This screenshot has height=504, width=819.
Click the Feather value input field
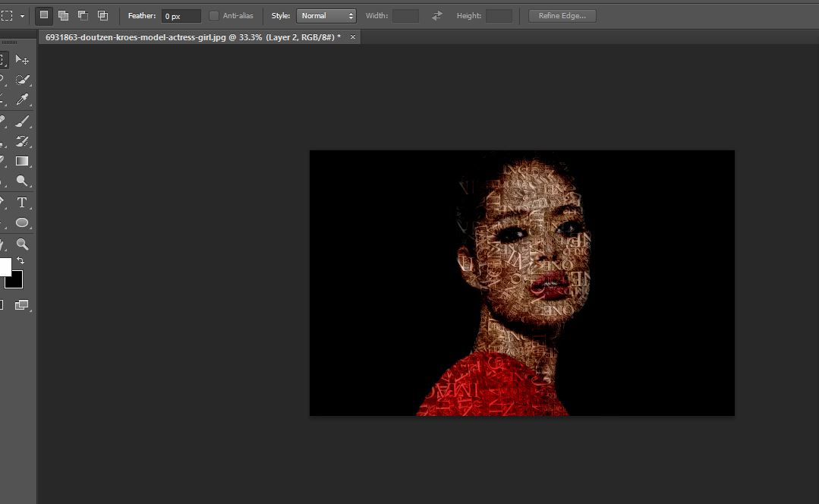(x=180, y=14)
